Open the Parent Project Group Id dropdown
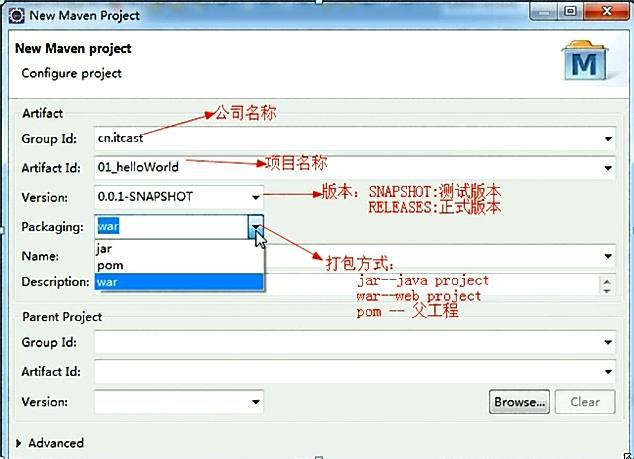This screenshot has height=459, width=634. tap(608, 343)
